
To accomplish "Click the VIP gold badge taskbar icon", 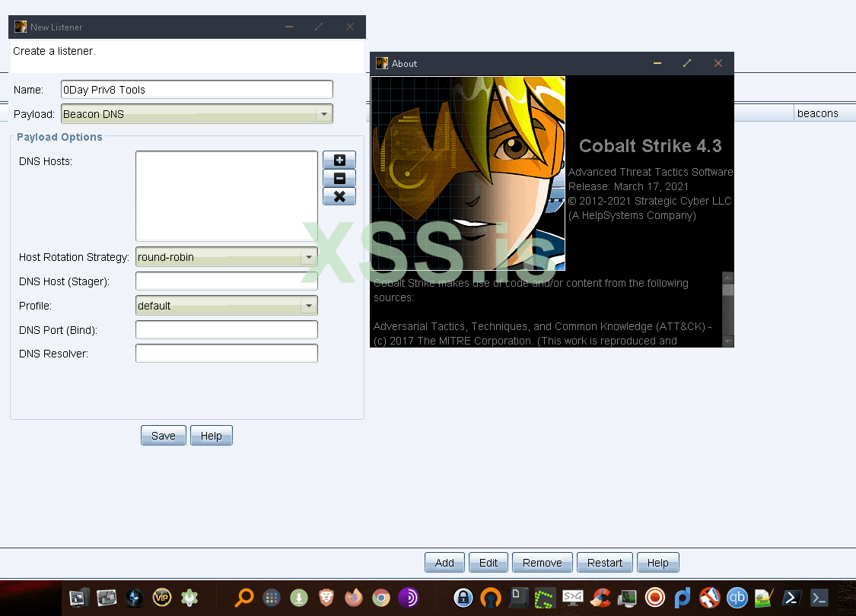I will (x=161, y=598).
